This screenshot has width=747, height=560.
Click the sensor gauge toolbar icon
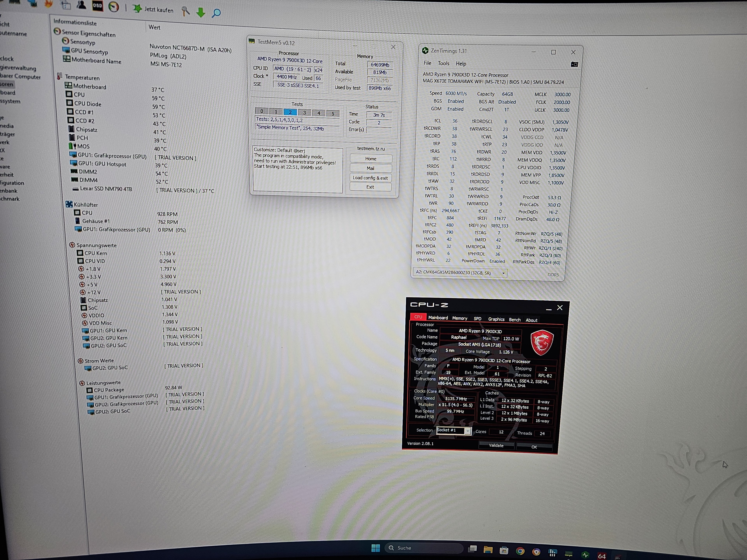click(x=114, y=7)
